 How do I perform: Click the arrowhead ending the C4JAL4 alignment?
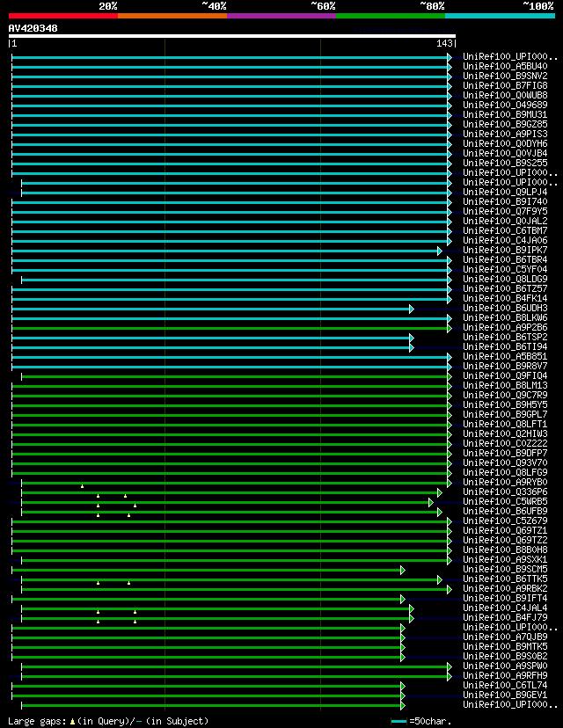pyautogui.click(x=412, y=608)
